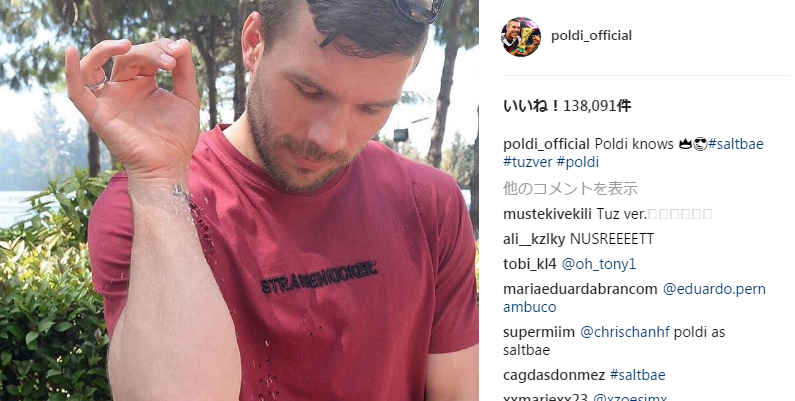
Task: Open ali__kzlky commenter profile
Action: point(534,239)
